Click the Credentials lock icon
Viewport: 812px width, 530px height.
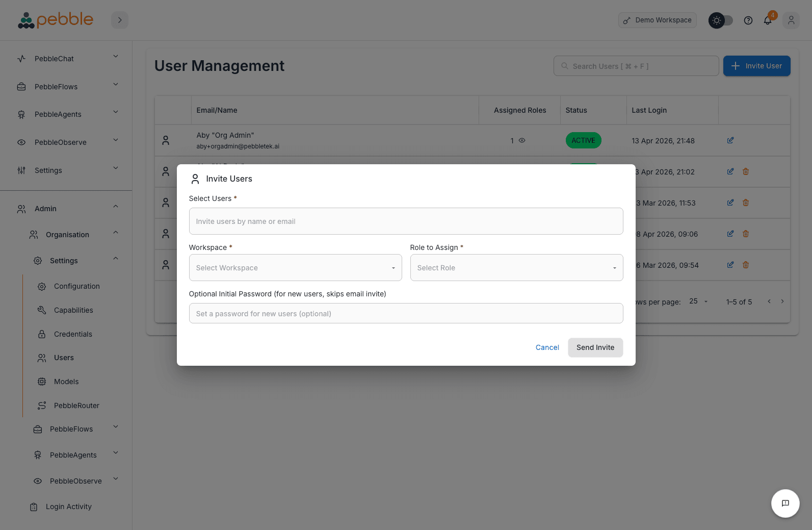(42, 334)
